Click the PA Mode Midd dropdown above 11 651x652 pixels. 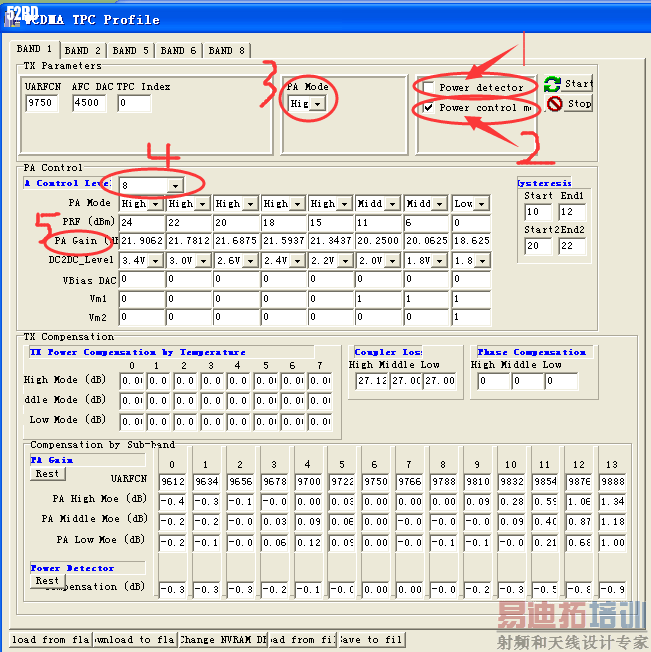pyautogui.click(x=392, y=204)
